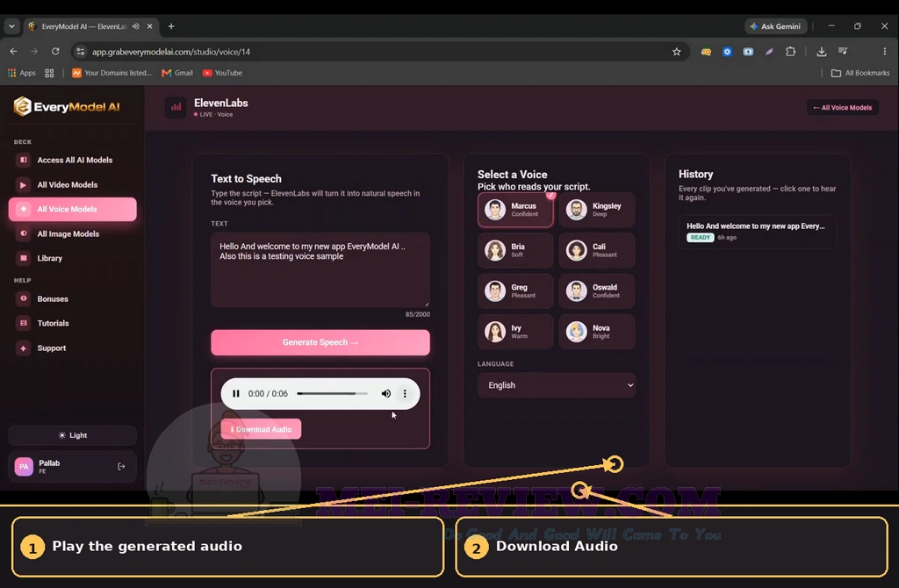Select All Voice Models in sidebar
The image size is (899, 588).
pyautogui.click(x=73, y=209)
